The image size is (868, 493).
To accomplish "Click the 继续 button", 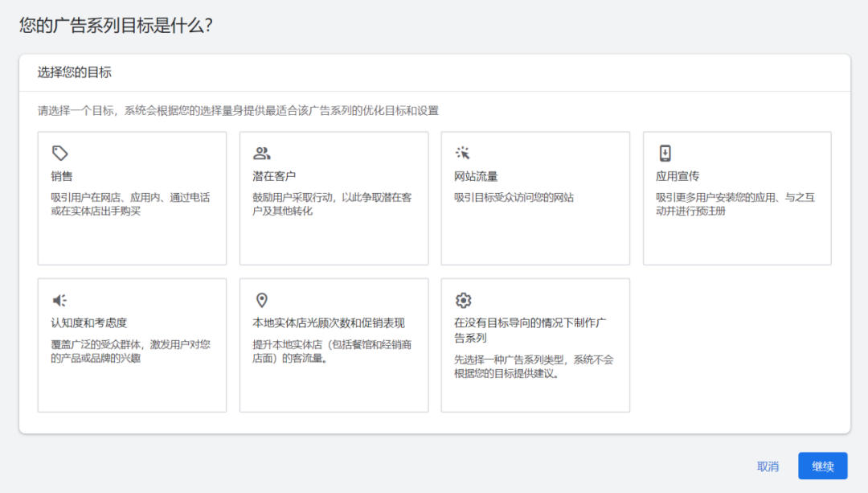I will point(823,466).
